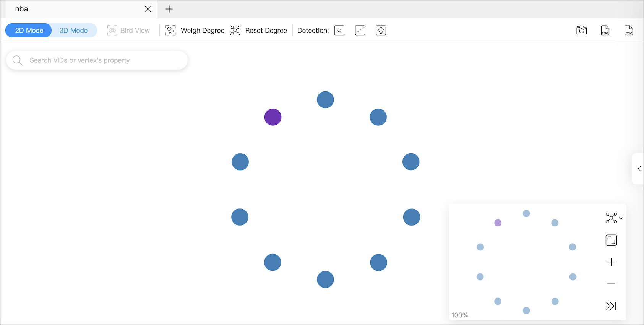Viewport: 644px width, 325px height.
Task: Zoom in with the plus icon
Action: tap(611, 262)
